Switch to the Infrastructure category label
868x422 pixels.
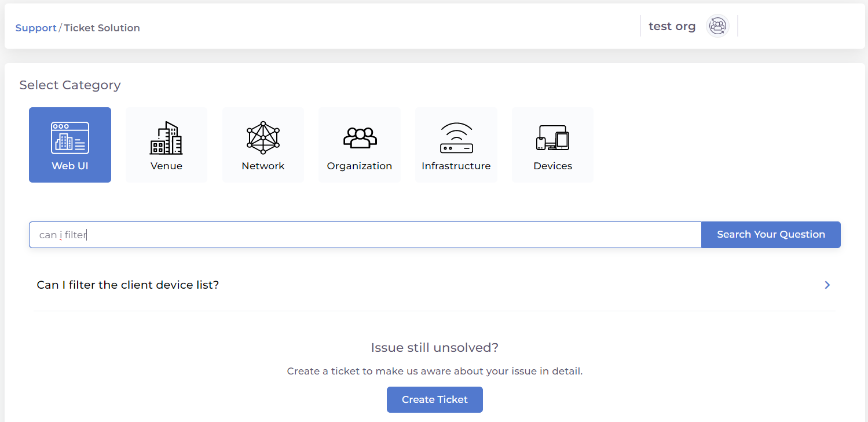click(x=456, y=166)
